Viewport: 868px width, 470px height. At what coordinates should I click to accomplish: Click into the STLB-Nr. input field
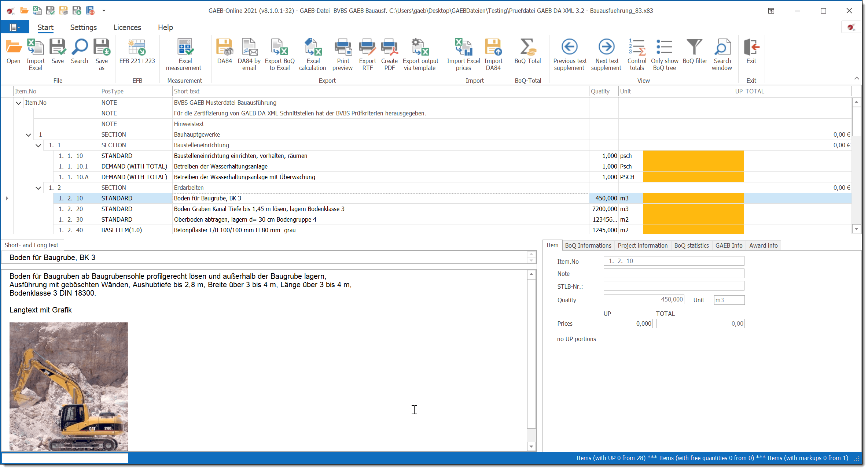coord(674,286)
